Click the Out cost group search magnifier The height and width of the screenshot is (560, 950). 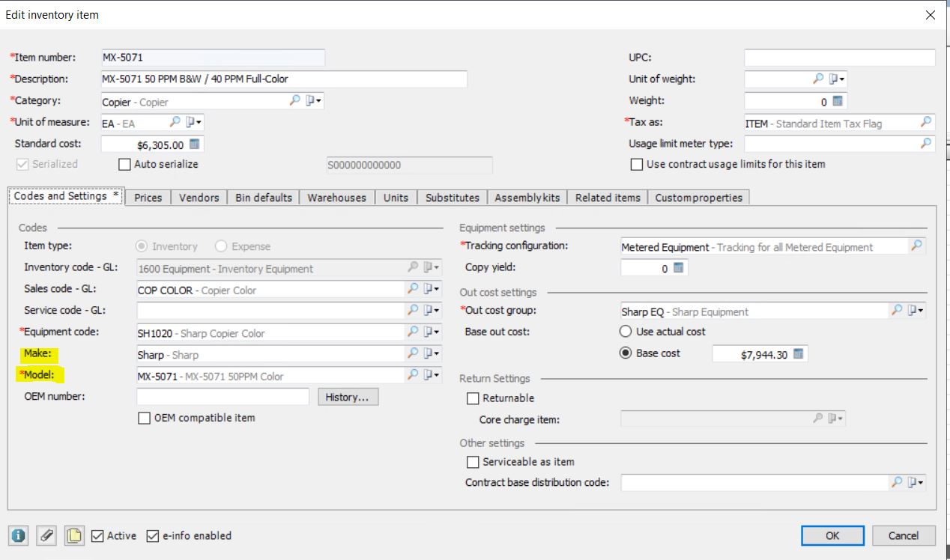[897, 310]
